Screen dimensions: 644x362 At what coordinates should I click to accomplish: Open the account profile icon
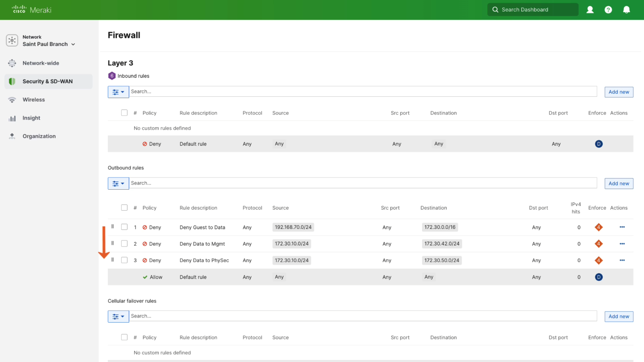coord(590,9)
